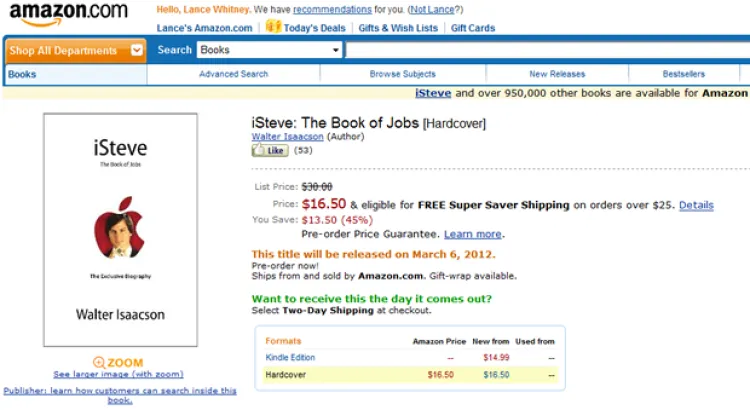Click the Walter Isaacson author link
Screen dimensions: 750x410
[x=288, y=136]
